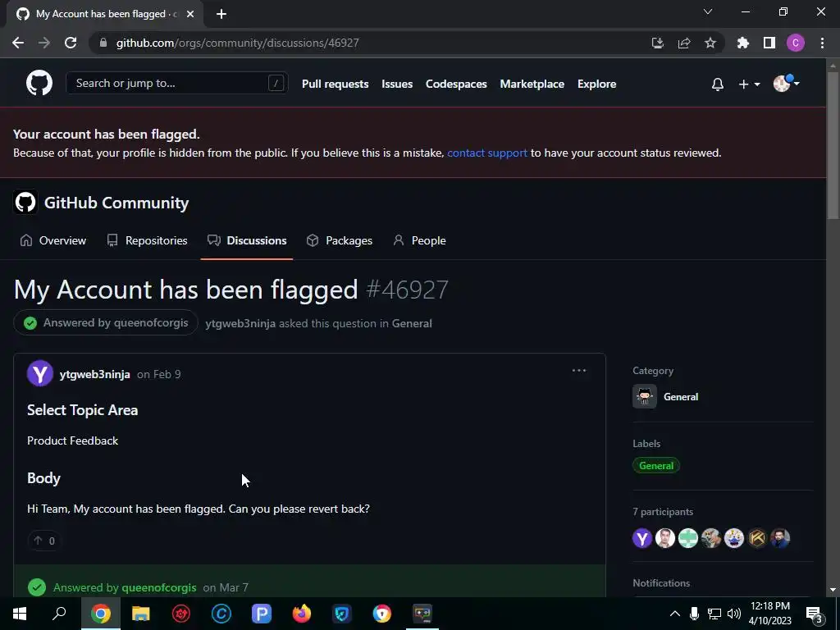The height and width of the screenshot is (630, 840).
Task: Click the green plus-pattern participant avatar
Action: tap(688, 538)
